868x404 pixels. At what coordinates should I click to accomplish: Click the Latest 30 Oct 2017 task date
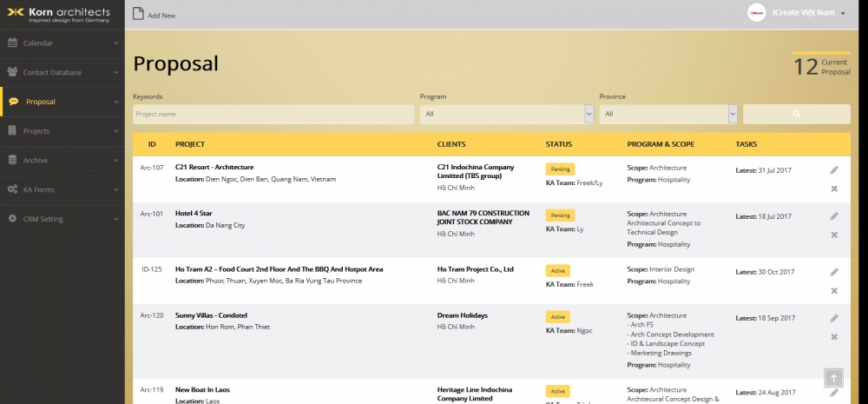[765, 272]
